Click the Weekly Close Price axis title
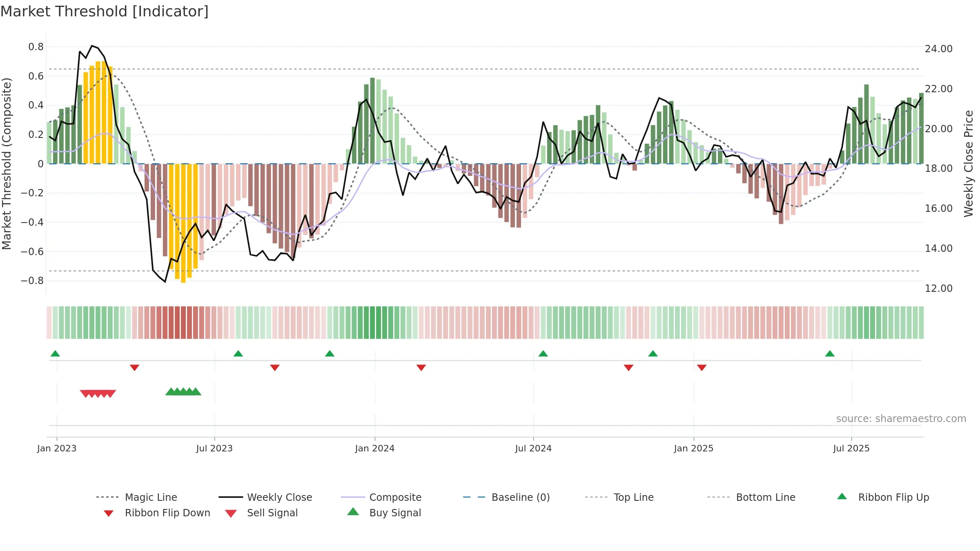The width and height of the screenshot is (980, 551). [969, 163]
